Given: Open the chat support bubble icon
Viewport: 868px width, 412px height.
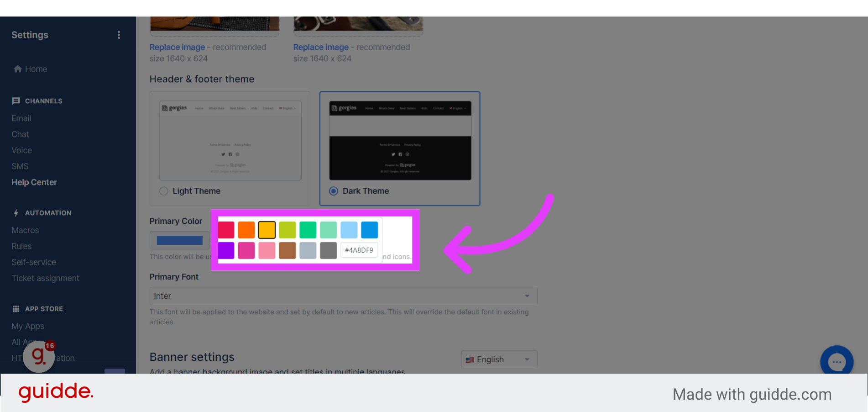Looking at the screenshot, I should (837, 361).
